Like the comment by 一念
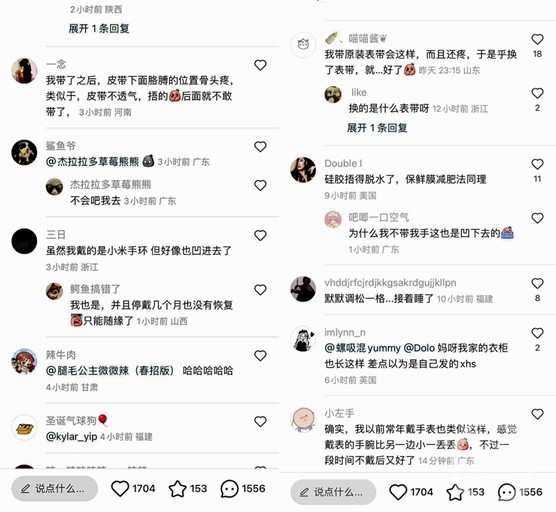The width and height of the screenshot is (556, 512). [x=260, y=65]
